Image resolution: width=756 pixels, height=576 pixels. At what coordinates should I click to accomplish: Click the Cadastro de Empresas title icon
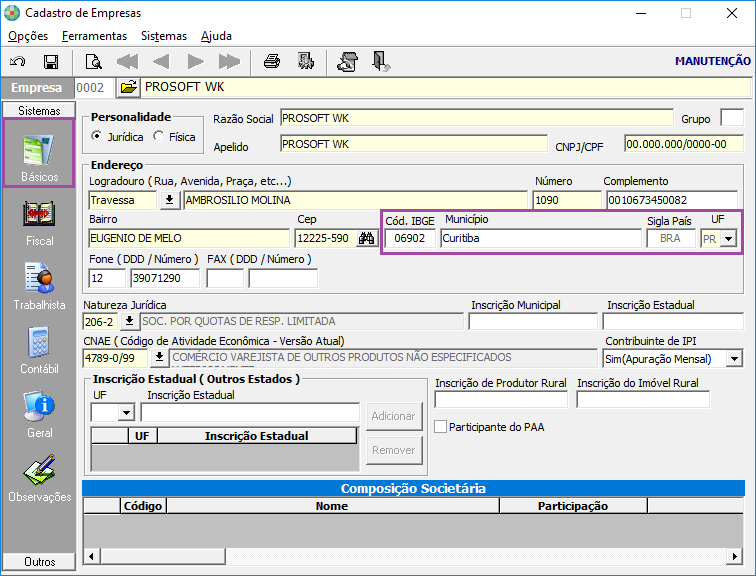[12, 13]
